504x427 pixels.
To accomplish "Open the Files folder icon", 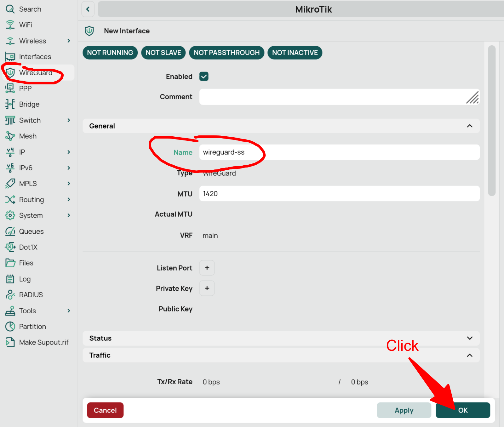I will pyautogui.click(x=10, y=263).
